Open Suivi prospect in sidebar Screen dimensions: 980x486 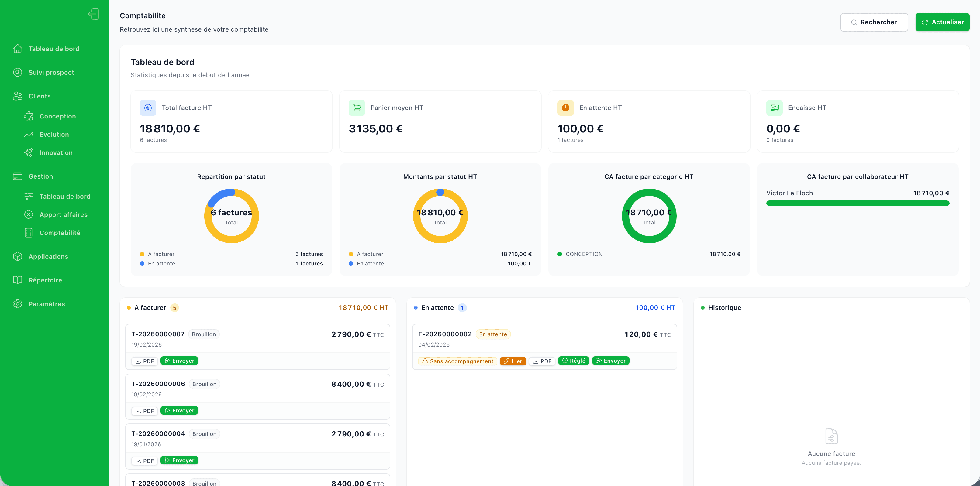(x=51, y=73)
